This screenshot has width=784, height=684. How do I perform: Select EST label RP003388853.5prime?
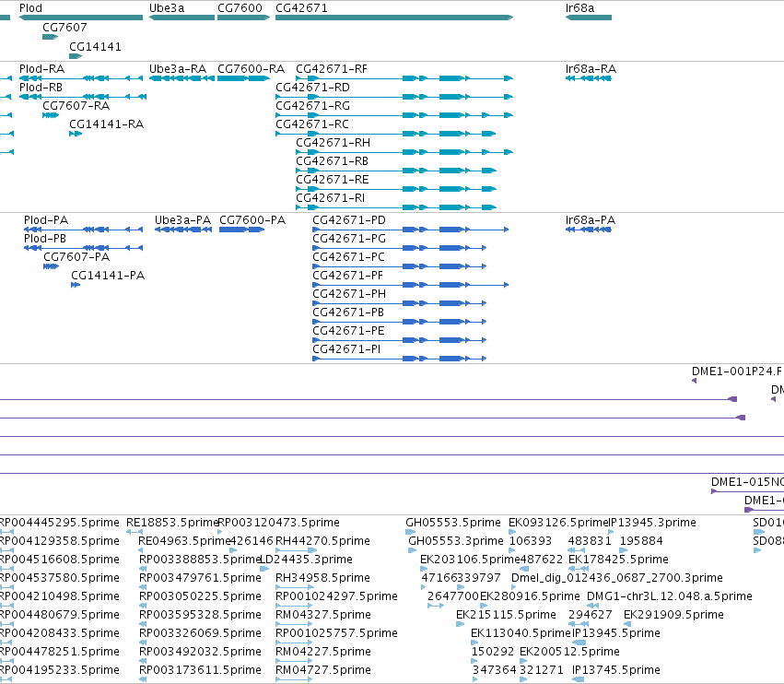click(200, 560)
